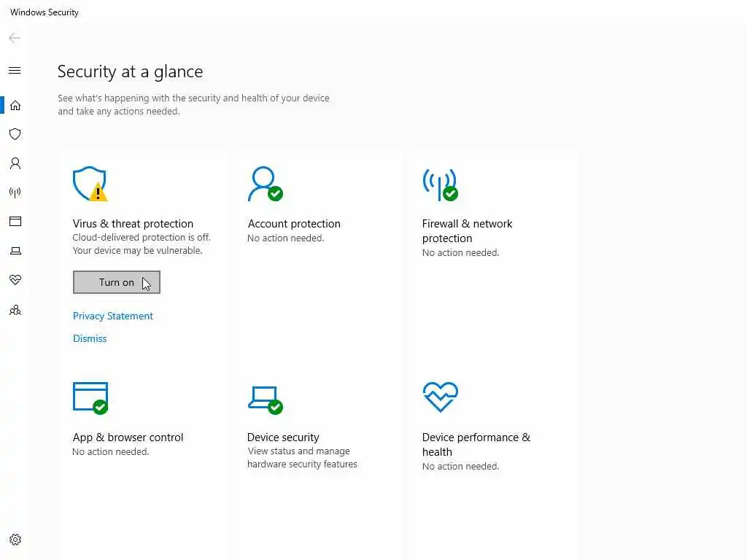Click 'View status and manage hardware security features'
Screen dimensions: 747x560
coord(302,458)
